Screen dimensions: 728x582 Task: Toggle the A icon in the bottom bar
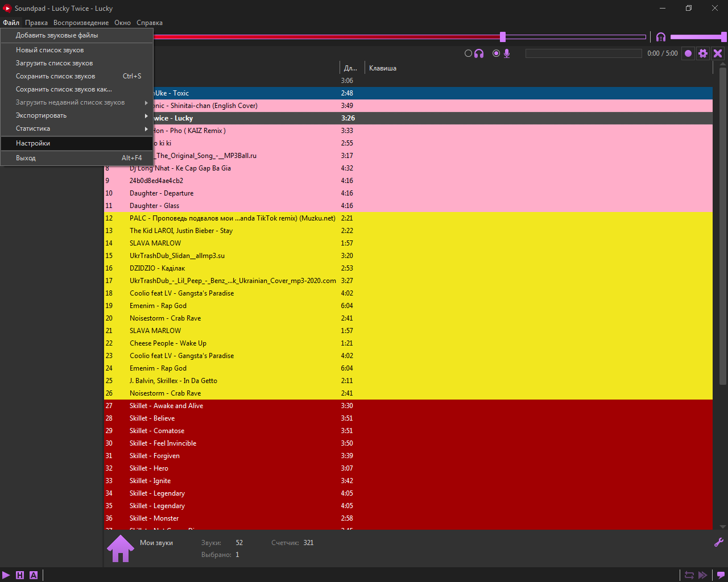click(34, 575)
